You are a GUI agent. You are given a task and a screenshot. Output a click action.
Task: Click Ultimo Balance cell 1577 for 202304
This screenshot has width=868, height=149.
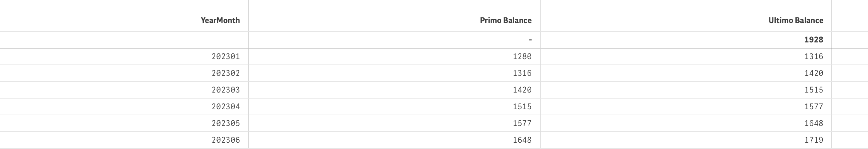point(813,107)
